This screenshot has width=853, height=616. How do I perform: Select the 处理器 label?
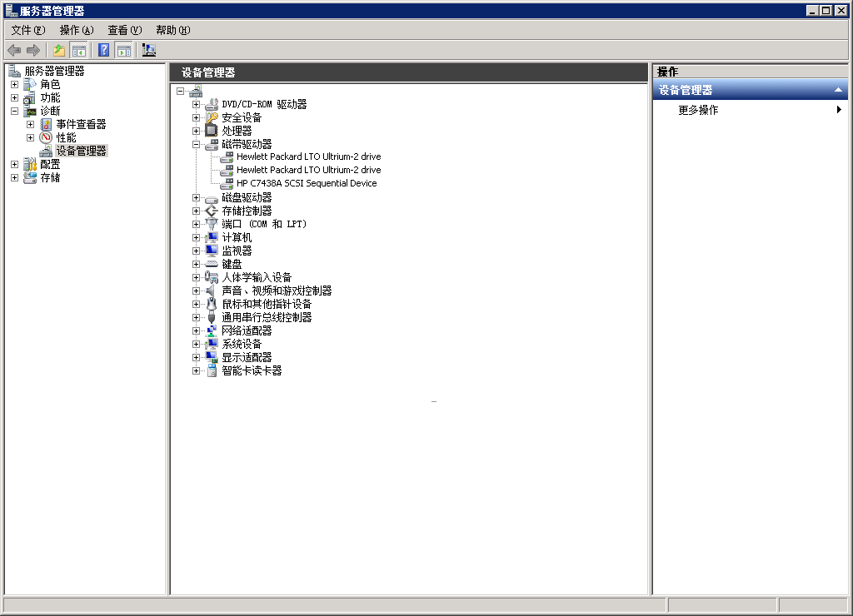click(x=237, y=131)
